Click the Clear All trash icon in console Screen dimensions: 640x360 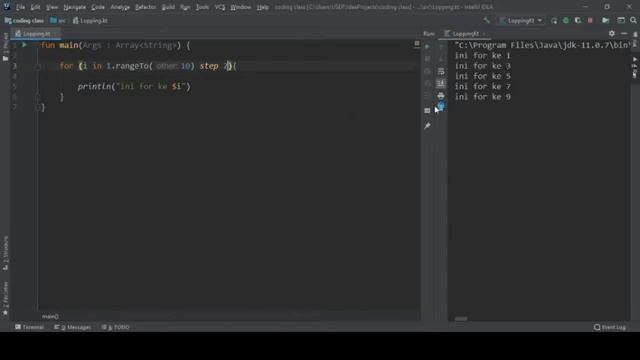pyautogui.click(x=441, y=107)
